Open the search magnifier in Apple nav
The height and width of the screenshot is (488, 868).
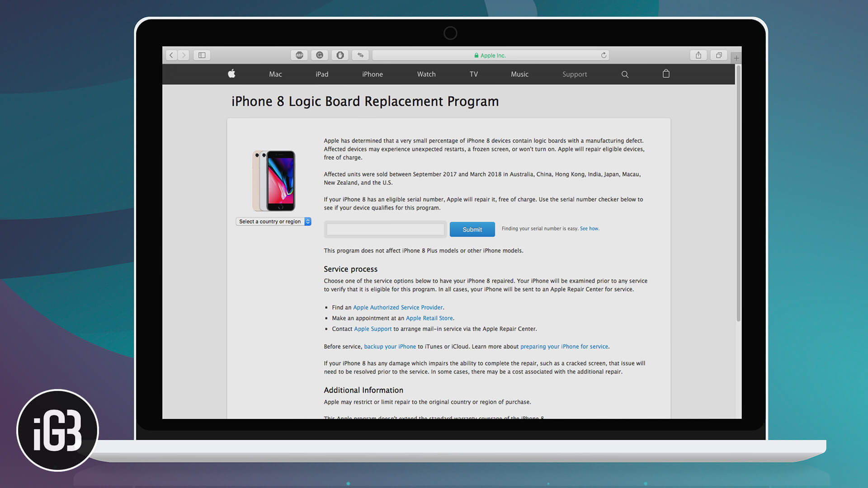pos(625,74)
